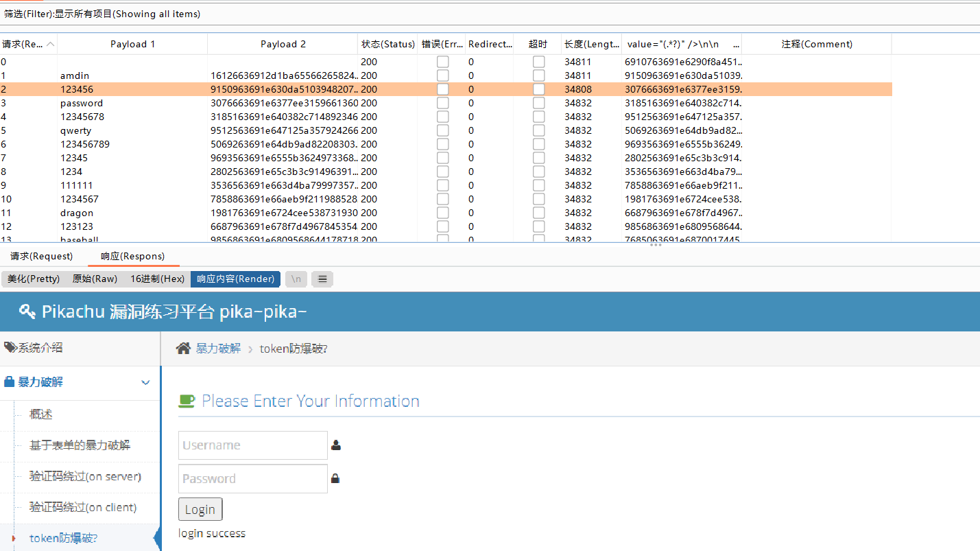Viewport: 980px width, 551px height.
Task: Tick the error checkbox for request 0 row
Action: (443, 62)
